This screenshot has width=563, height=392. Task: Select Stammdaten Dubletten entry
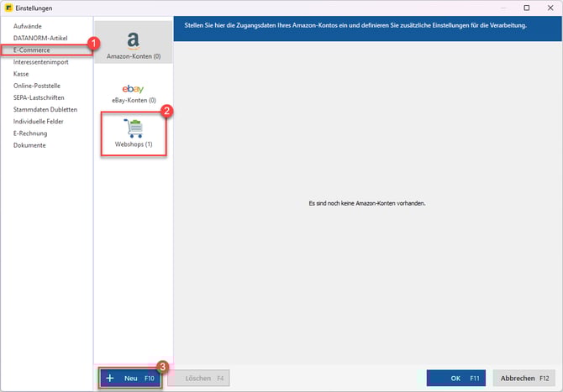coord(45,109)
